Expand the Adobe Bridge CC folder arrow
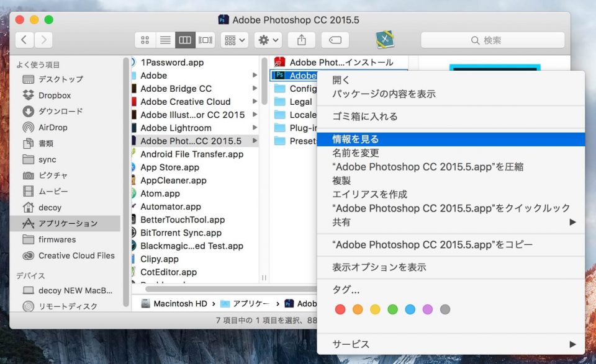596x364 pixels. click(x=255, y=88)
